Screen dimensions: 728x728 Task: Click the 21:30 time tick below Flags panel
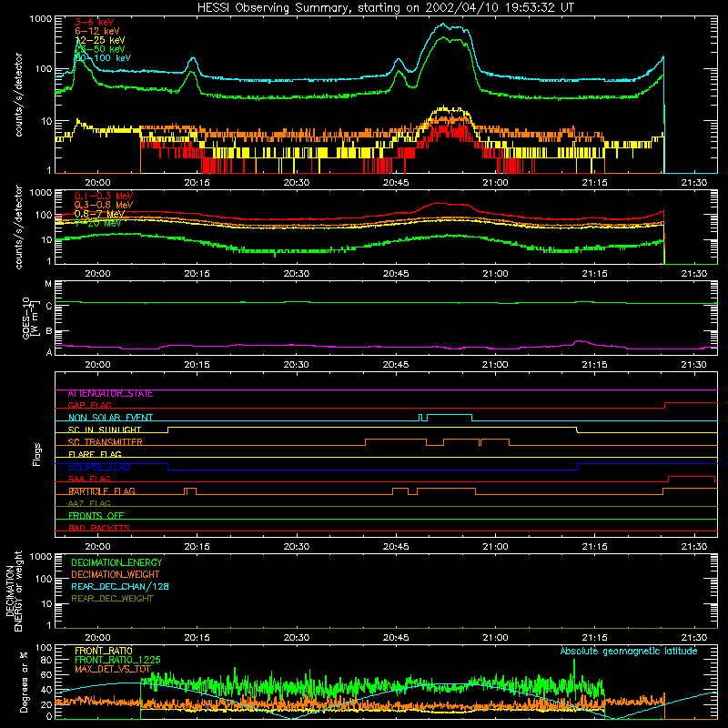click(x=694, y=547)
